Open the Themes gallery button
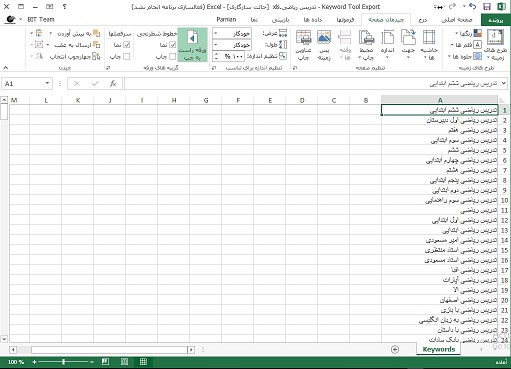Screen dimensions: 511x369 click(x=495, y=45)
